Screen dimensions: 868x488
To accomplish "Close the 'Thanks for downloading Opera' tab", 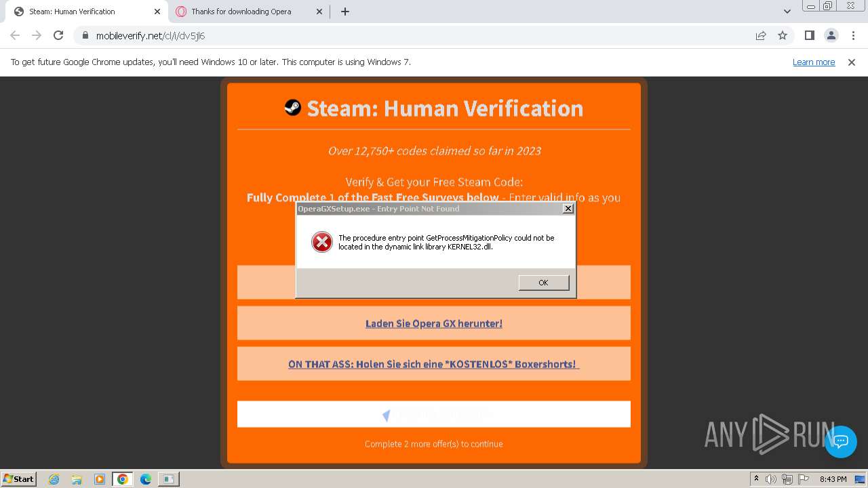I will 319,12.
